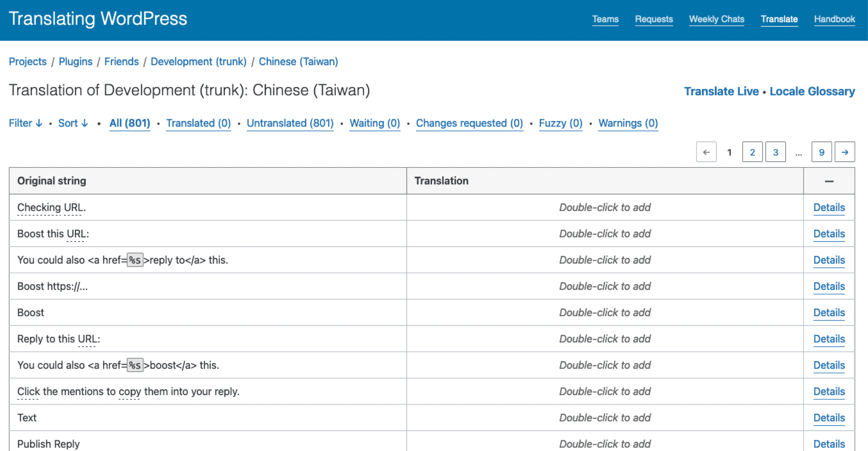Click the 'Boost' original string
The width and height of the screenshot is (868, 451).
pos(31,313)
